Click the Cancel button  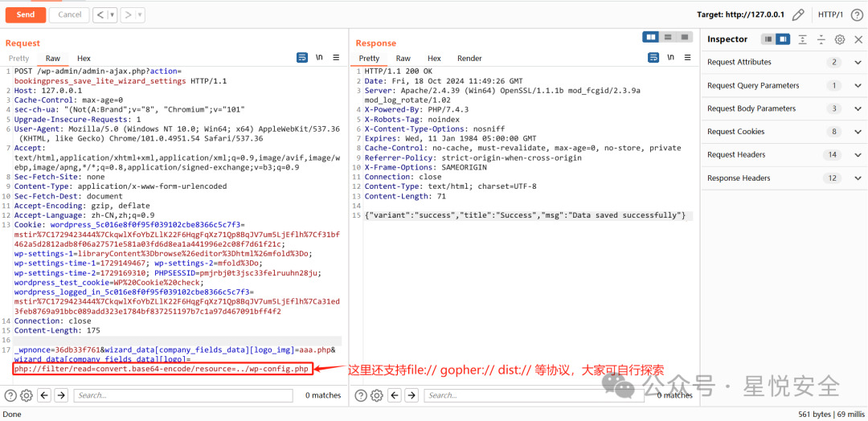pyautogui.click(x=69, y=15)
